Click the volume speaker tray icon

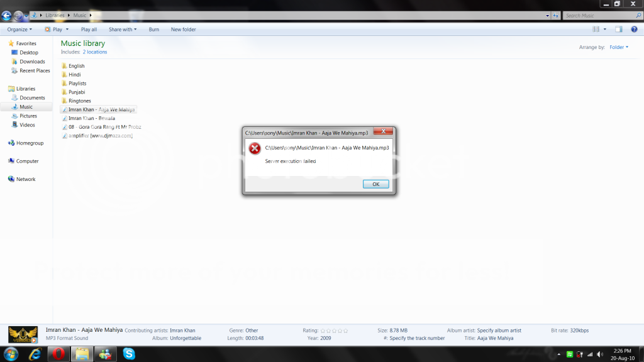601,354
